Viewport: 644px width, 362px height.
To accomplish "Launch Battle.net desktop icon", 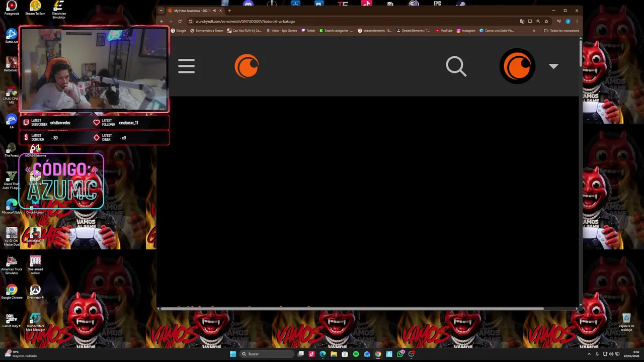I will 12,36.
